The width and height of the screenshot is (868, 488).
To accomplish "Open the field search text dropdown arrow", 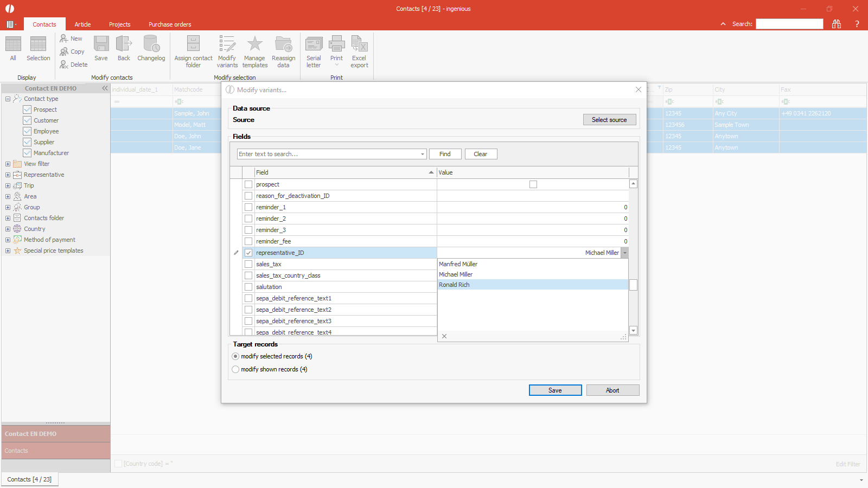I will [x=423, y=154].
